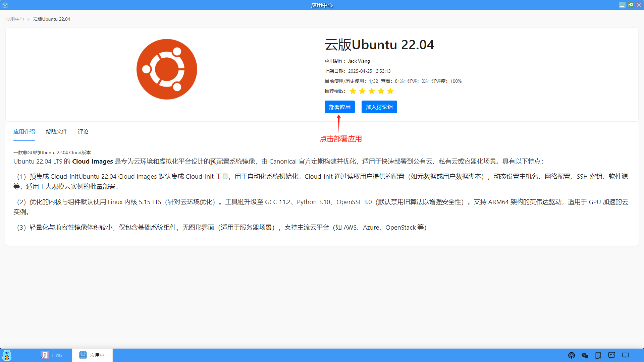
Task: Open the chat message bubble tray icon
Action: [x=612, y=355]
